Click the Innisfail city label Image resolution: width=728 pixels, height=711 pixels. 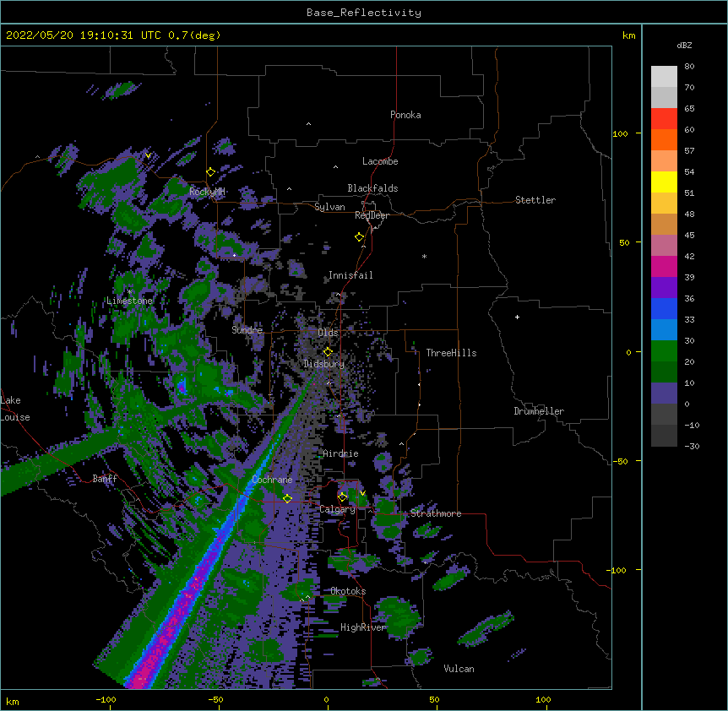350,275
